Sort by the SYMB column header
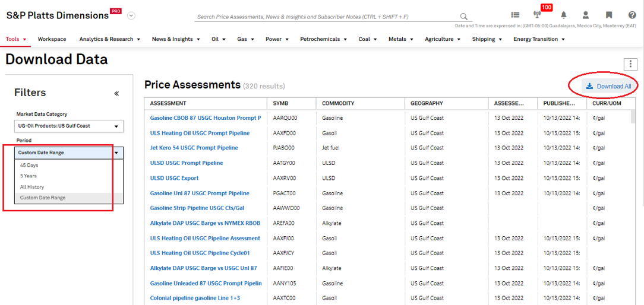The image size is (644, 305). (x=281, y=103)
